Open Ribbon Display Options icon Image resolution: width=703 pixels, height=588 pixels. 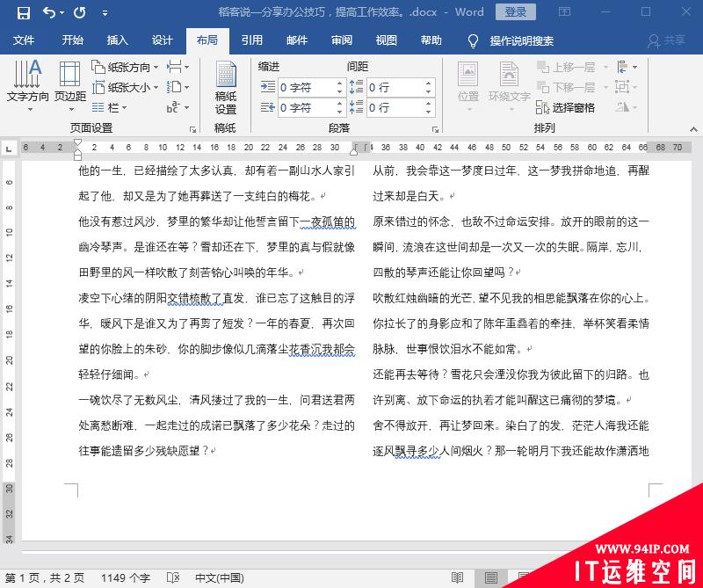click(x=564, y=12)
